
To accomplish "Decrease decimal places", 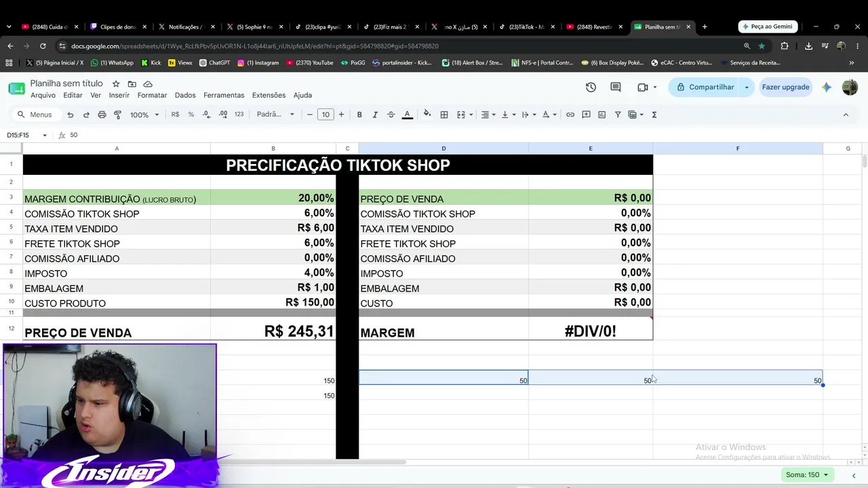I will [x=208, y=115].
